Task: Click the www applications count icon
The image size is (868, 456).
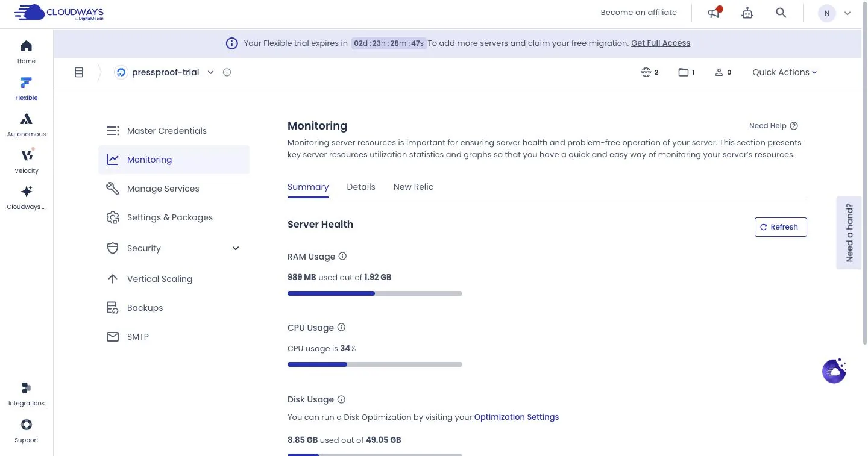Action: pos(646,72)
